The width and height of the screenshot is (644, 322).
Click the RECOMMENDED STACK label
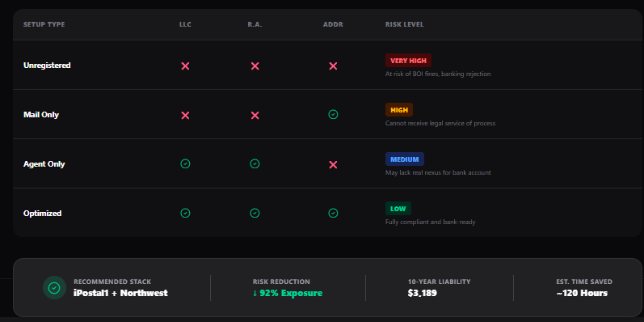click(112, 282)
